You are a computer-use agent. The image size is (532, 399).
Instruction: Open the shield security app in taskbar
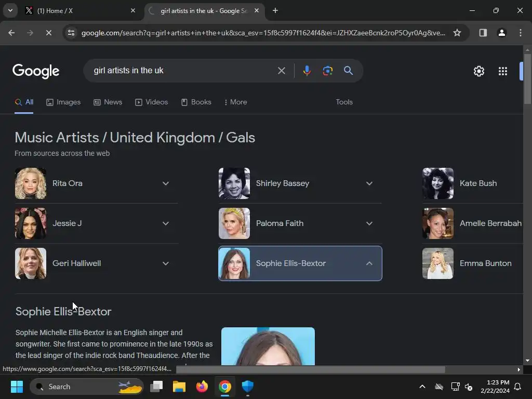(248, 387)
